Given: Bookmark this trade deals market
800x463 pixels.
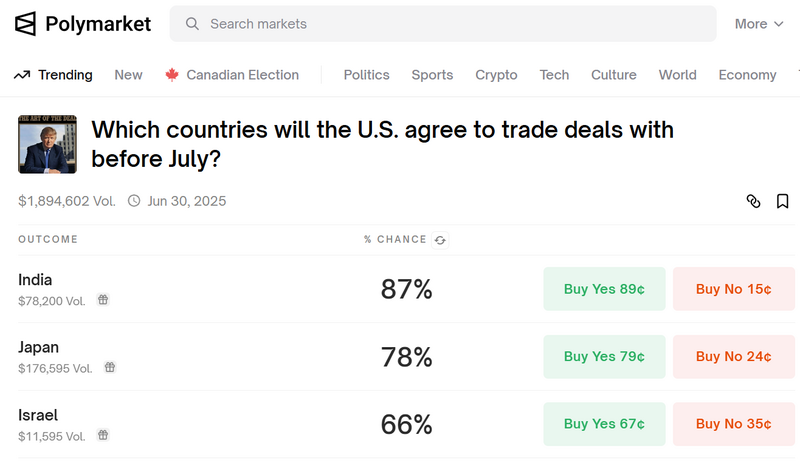Looking at the screenshot, I should click(782, 201).
